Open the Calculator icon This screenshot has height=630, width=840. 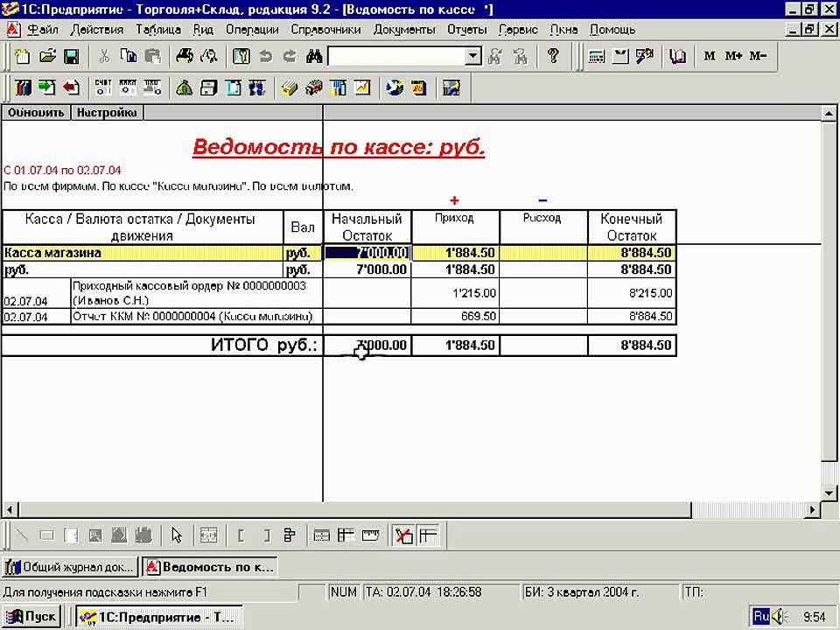(596, 56)
